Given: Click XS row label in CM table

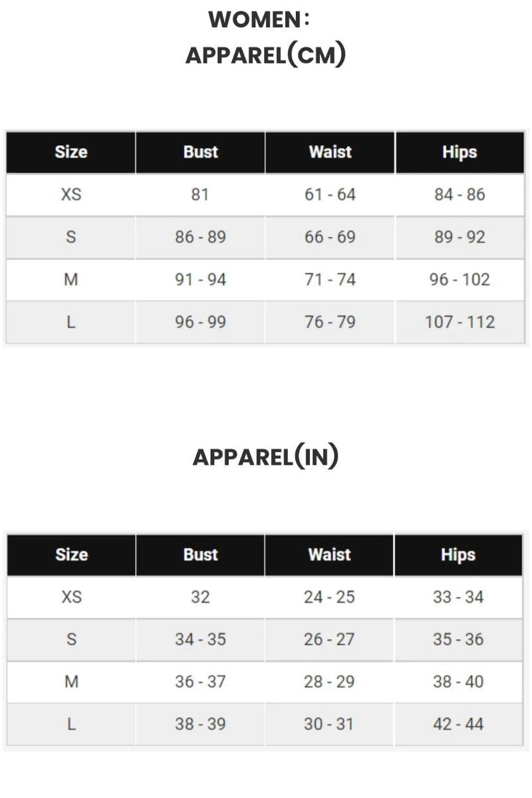Looking at the screenshot, I should 71,195.
